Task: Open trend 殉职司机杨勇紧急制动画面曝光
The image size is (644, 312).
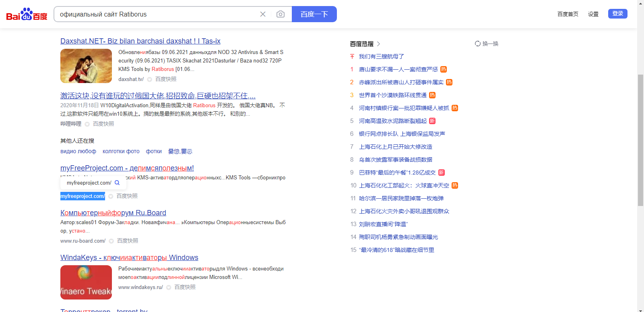Action: click(398, 237)
